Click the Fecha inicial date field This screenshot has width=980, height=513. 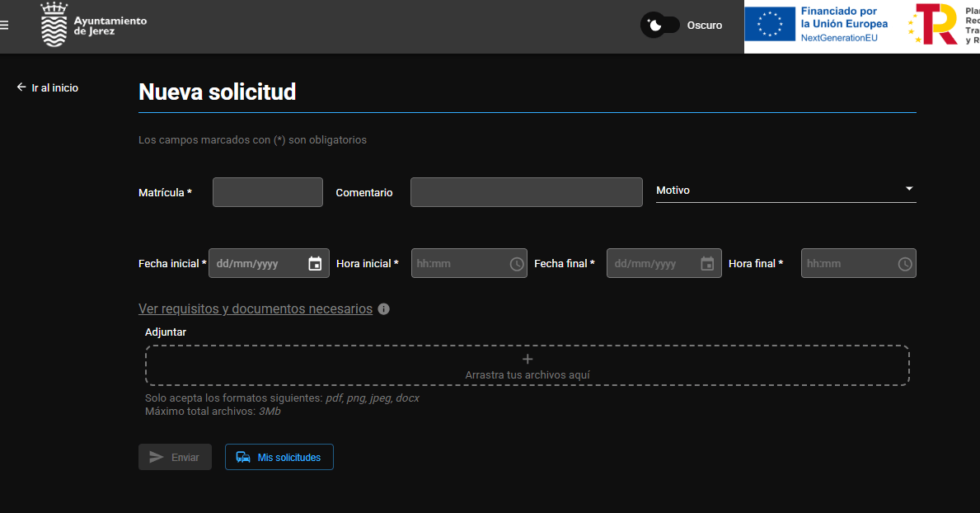(x=257, y=264)
